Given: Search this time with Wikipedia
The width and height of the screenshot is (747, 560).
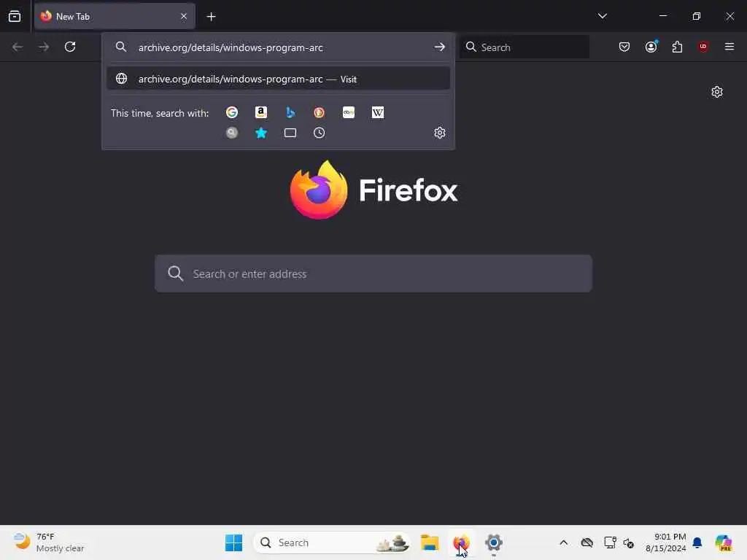Looking at the screenshot, I should point(378,112).
